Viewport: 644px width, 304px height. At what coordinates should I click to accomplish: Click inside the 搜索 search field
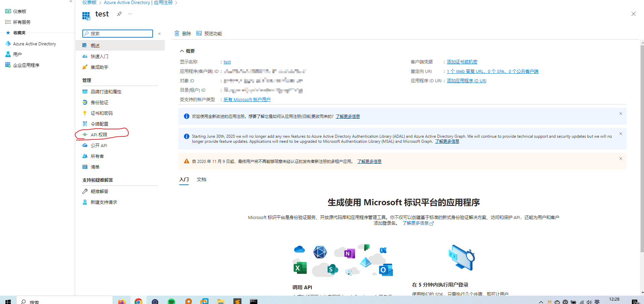(117, 34)
